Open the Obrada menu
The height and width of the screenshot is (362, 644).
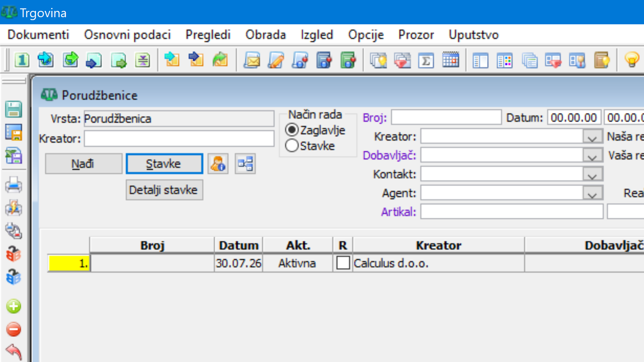266,35
